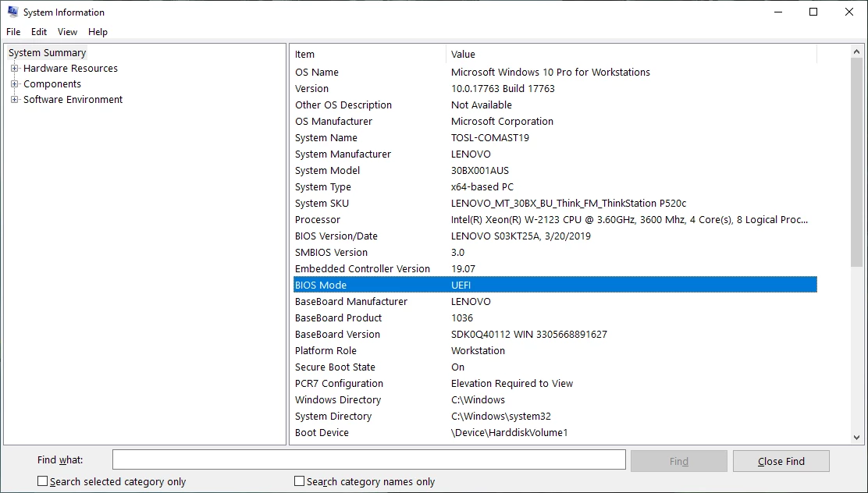The width and height of the screenshot is (868, 493).
Task: Select the PCR7 Configuration row
Action: click(x=553, y=384)
